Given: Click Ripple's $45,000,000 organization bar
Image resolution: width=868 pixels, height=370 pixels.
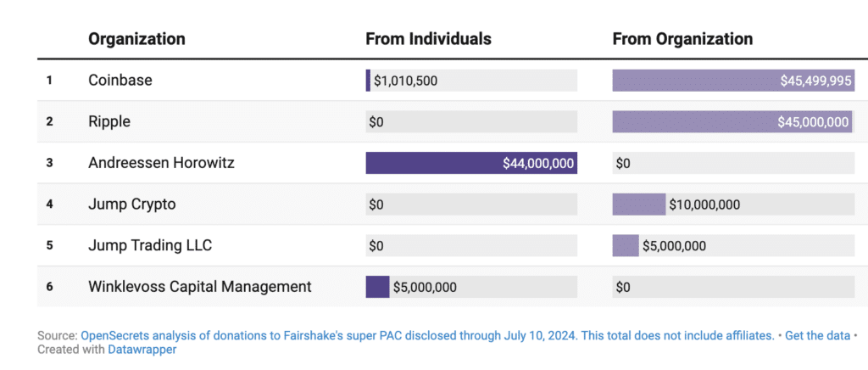Looking at the screenshot, I should (732, 122).
